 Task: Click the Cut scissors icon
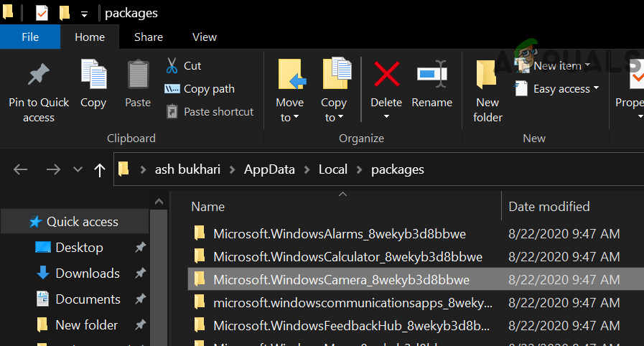(172, 66)
